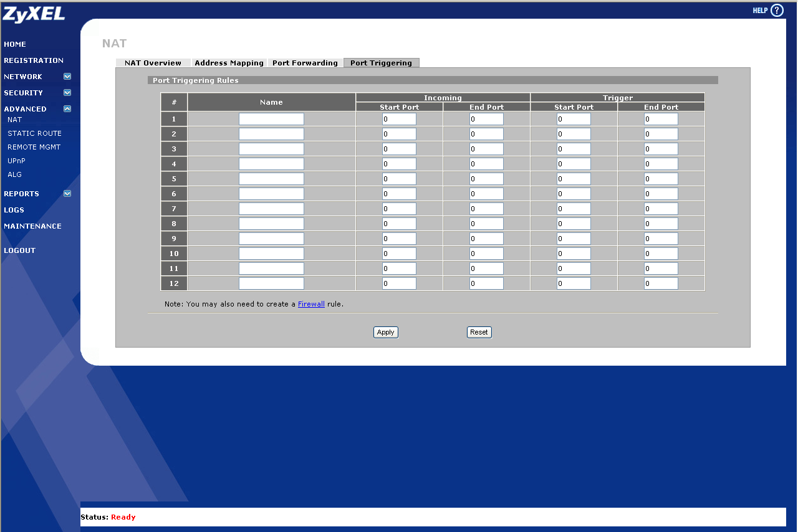
Task: Click Incoming Start Port for rule 1
Action: point(399,119)
